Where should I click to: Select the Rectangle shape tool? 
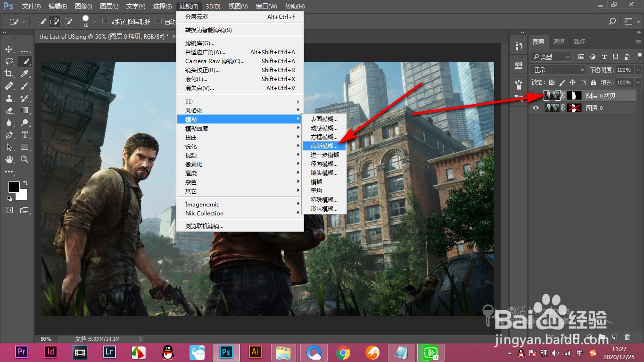click(x=25, y=147)
